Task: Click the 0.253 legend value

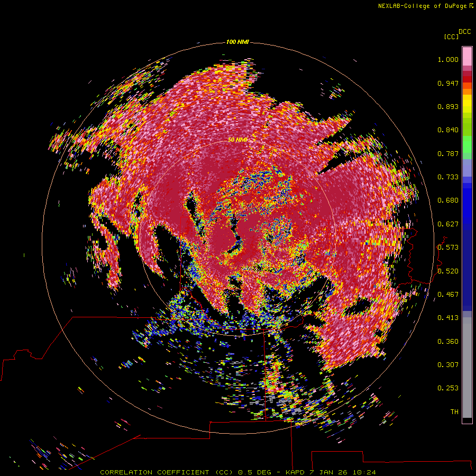Action: pyautogui.click(x=448, y=388)
